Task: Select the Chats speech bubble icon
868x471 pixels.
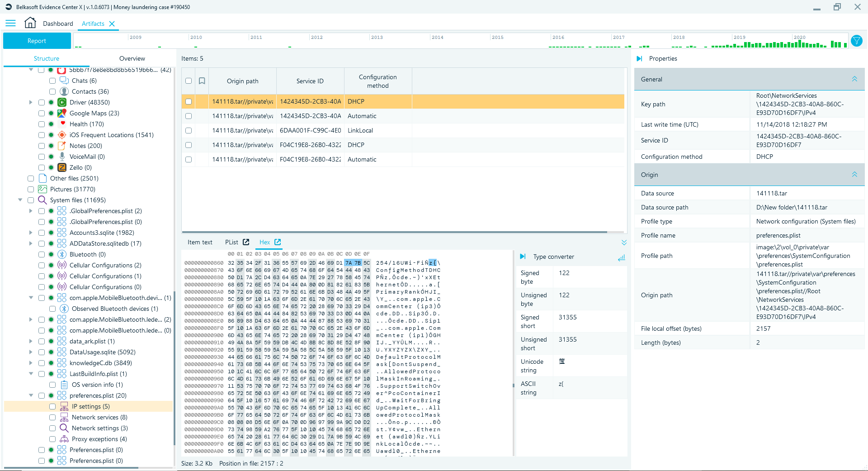Action: click(x=64, y=81)
